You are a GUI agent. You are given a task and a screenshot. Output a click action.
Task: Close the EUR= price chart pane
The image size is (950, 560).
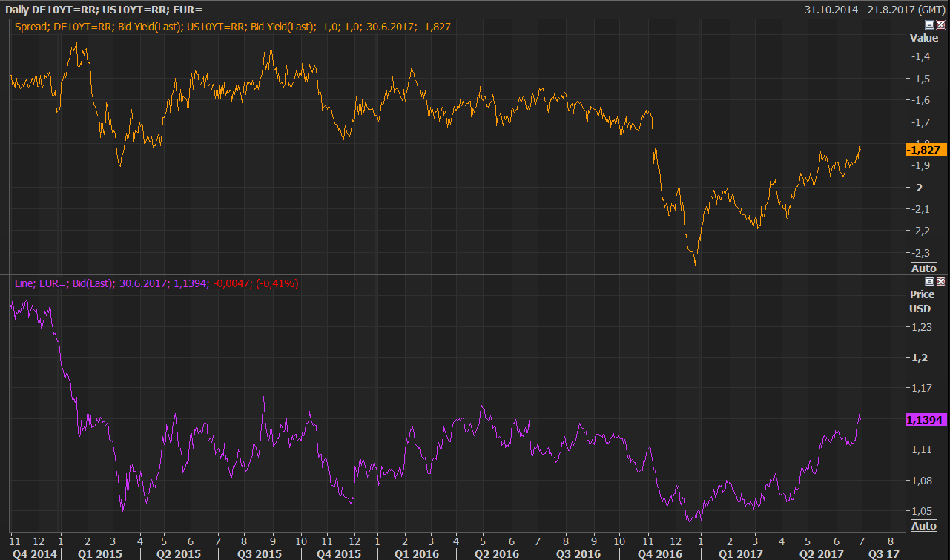(x=940, y=282)
